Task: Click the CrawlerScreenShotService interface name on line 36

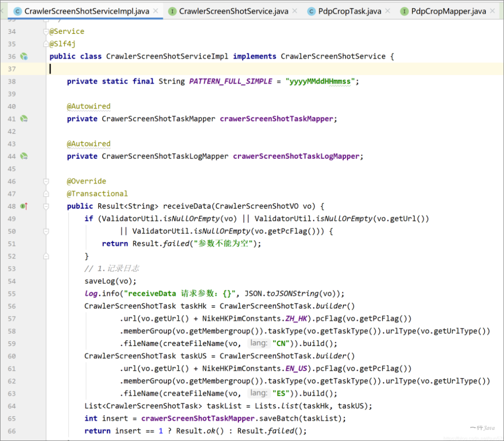Action: 333,57
